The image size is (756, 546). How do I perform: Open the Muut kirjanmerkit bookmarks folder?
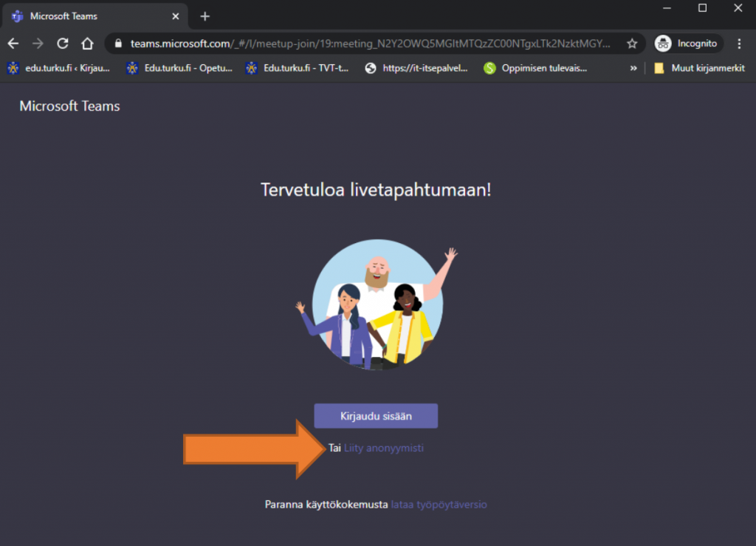pos(699,68)
